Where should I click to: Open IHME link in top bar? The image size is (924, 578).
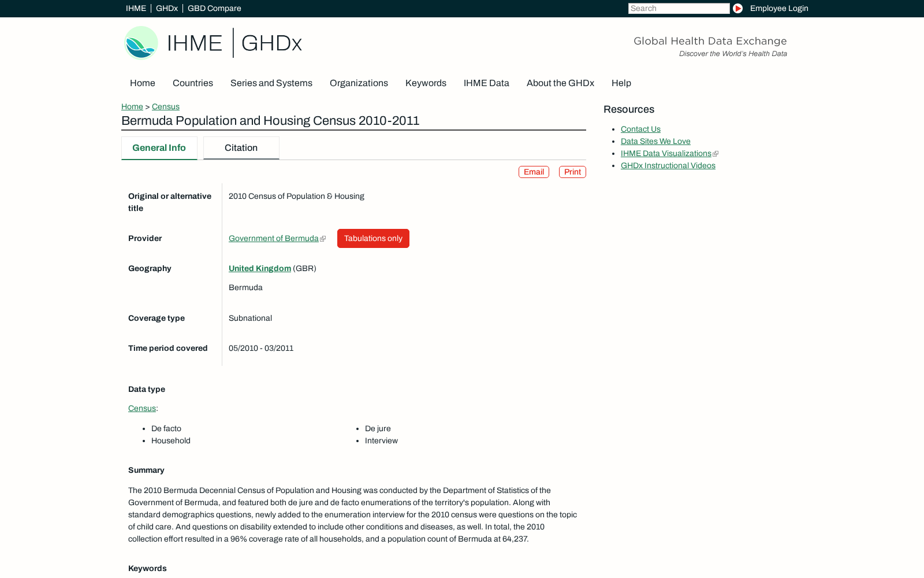coord(136,9)
